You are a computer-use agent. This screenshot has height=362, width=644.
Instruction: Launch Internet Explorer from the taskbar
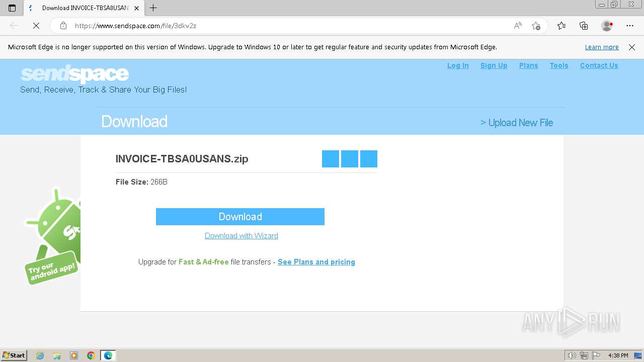(x=40, y=355)
